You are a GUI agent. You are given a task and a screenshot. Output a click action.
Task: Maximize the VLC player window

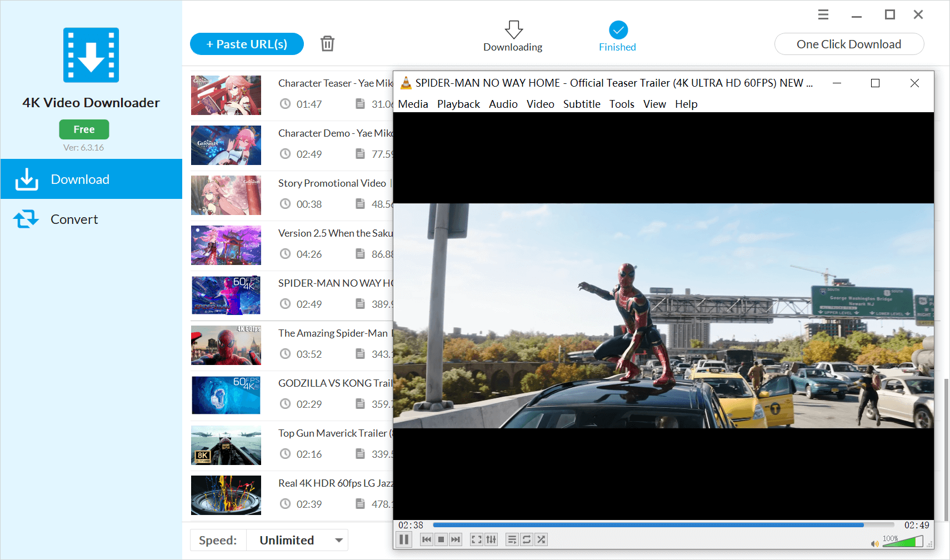(x=875, y=83)
